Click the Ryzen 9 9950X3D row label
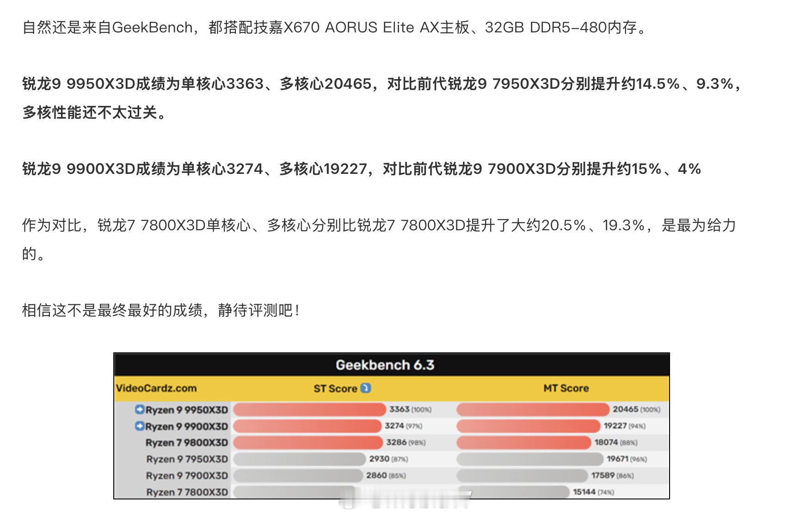812x517 pixels. click(x=187, y=410)
